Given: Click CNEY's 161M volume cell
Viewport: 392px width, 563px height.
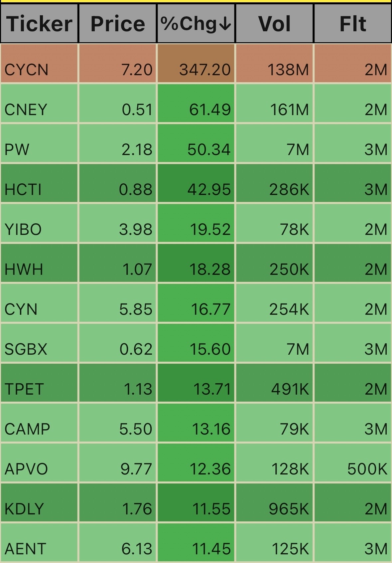Looking at the screenshot, I should pyautogui.click(x=274, y=103).
